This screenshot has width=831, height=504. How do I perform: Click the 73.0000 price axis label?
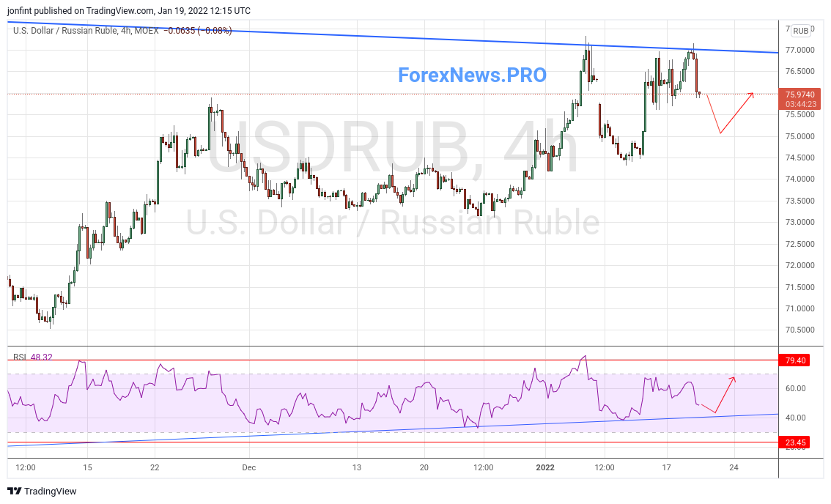coord(799,222)
